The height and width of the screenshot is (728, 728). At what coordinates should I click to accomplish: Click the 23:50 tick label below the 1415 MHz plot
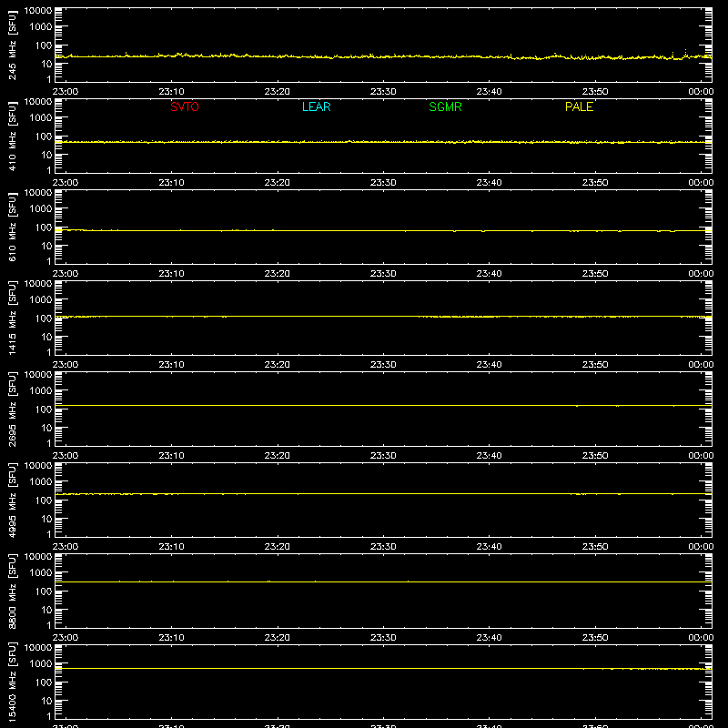[x=595, y=365]
